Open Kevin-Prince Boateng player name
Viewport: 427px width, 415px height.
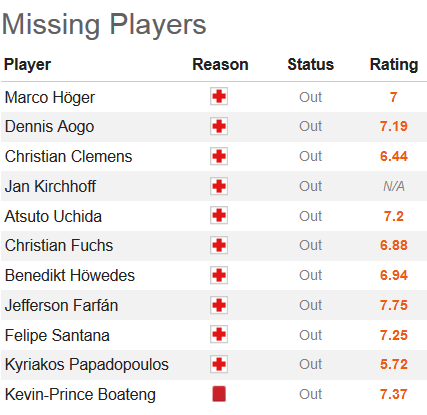pyautogui.click(x=80, y=395)
